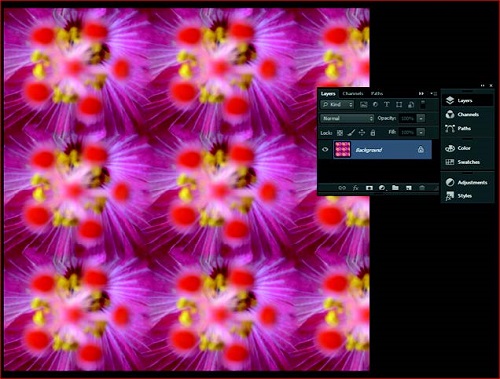Filter layers by pixel layers icon
This screenshot has height=379, width=500.
(364, 105)
